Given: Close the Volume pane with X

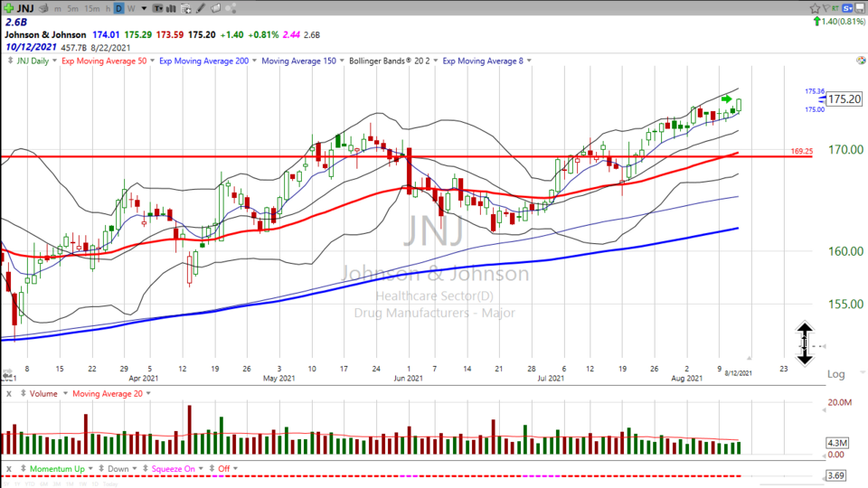Looking at the screenshot, I should 8,394.
